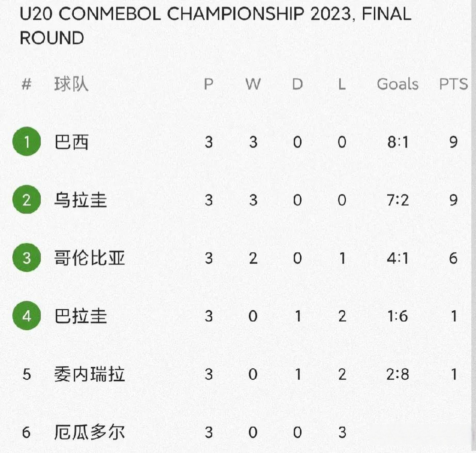Click the green rank 3 badge
This screenshot has height=453, width=476.
[x=27, y=258]
